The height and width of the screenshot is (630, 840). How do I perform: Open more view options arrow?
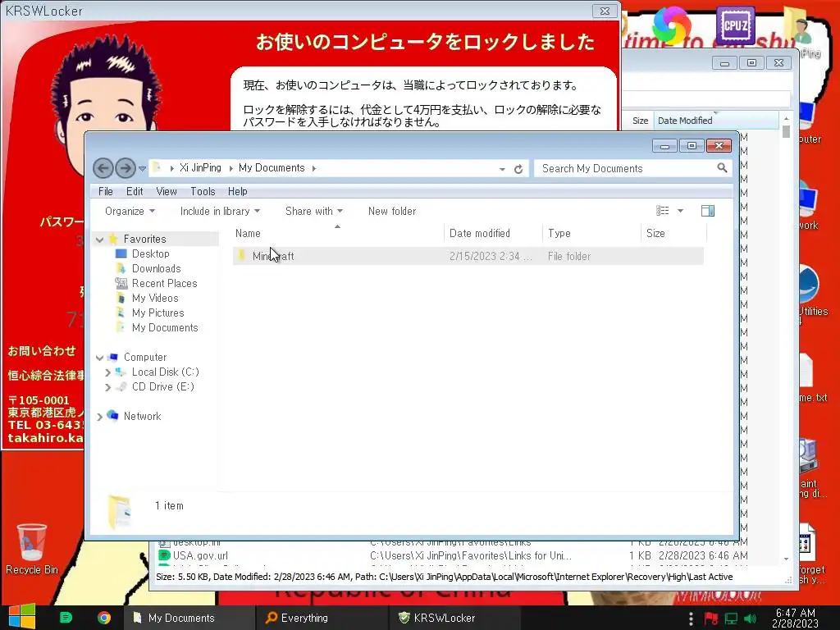coord(680,211)
